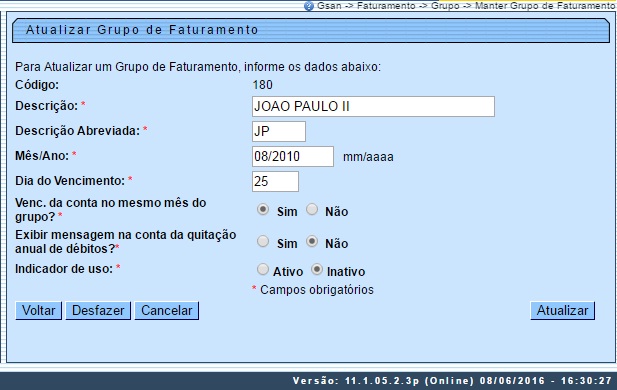Click the Descrição Abreviada label
The image size is (617, 390).
pos(78,131)
